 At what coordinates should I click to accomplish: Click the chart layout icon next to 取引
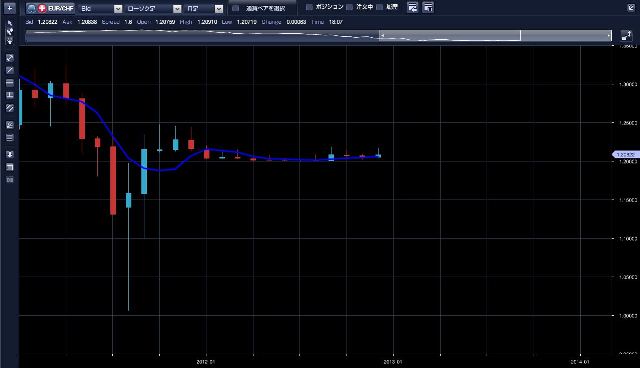click(x=412, y=7)
